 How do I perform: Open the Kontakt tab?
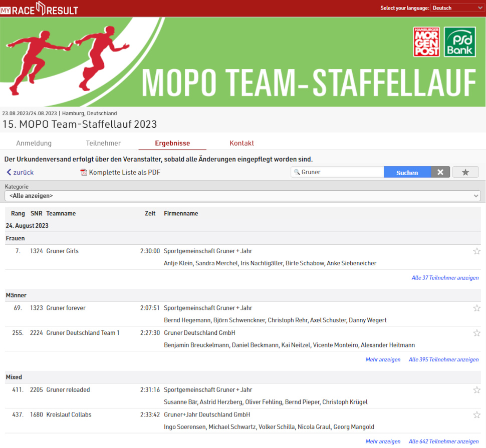coord(242,143)
